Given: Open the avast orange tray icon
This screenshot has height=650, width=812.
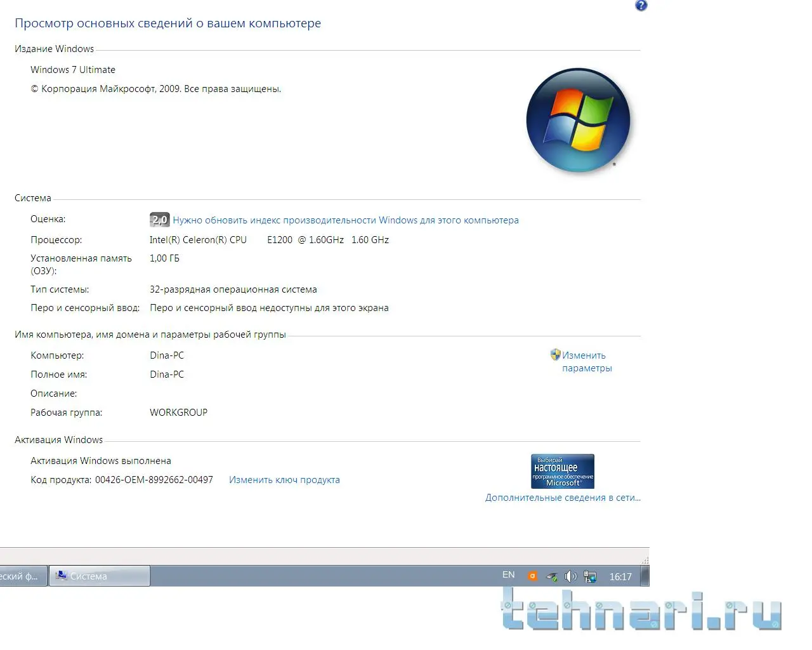Looking at the screenshot, I should (x=532, y=576).
